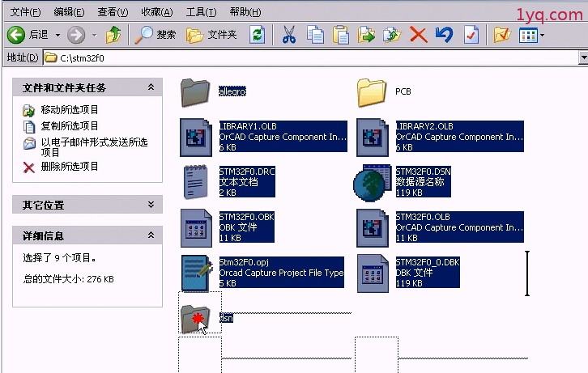This screenshot has height=373, width=588.
Task: Click the LIBRARY2.OLB file name
Action: coord(424,126)
